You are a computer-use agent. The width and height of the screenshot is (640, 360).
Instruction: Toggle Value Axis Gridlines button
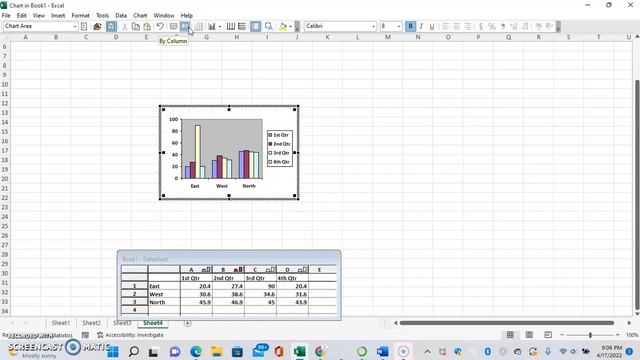[x=242, y=26]
